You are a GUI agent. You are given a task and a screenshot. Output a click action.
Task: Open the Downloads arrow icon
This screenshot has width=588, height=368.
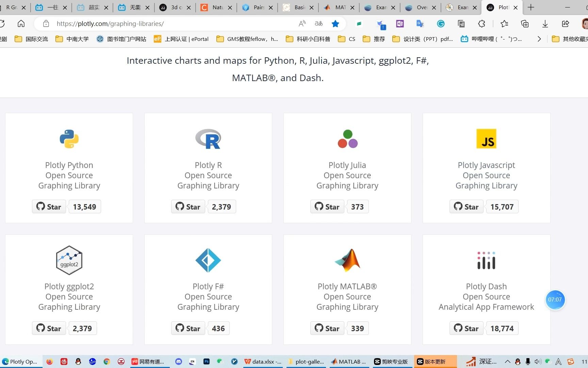pyautogui.click(x=545, y=24)
